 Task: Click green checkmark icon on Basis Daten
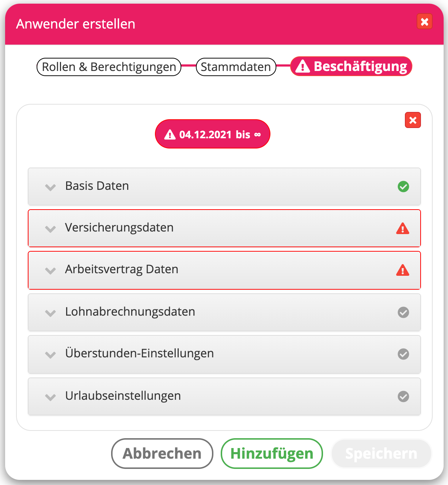(403, 187)
